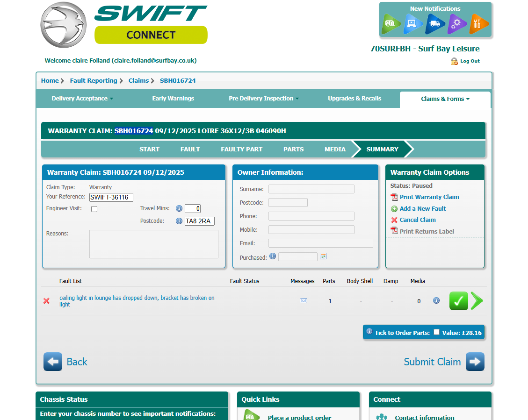Screen dimensions: 528x420
Task: Open the orange tools notification icon
Action: coord(479,24)
